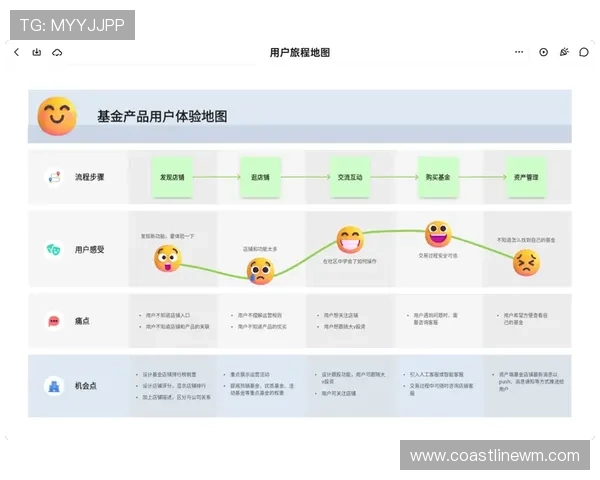600x480 pixels.
Task: Select the green sticky note 购买基金
Action: pos(438,177)
